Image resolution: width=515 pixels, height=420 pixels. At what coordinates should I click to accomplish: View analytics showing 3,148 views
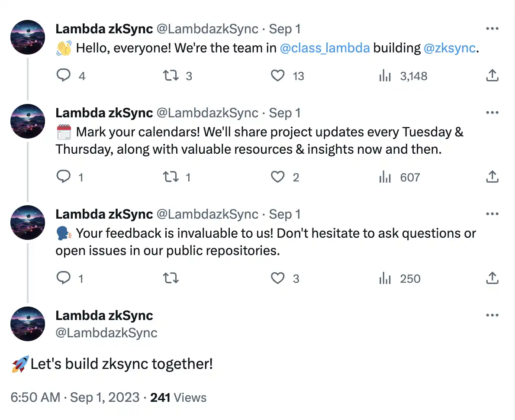click(x=403, y=76)
